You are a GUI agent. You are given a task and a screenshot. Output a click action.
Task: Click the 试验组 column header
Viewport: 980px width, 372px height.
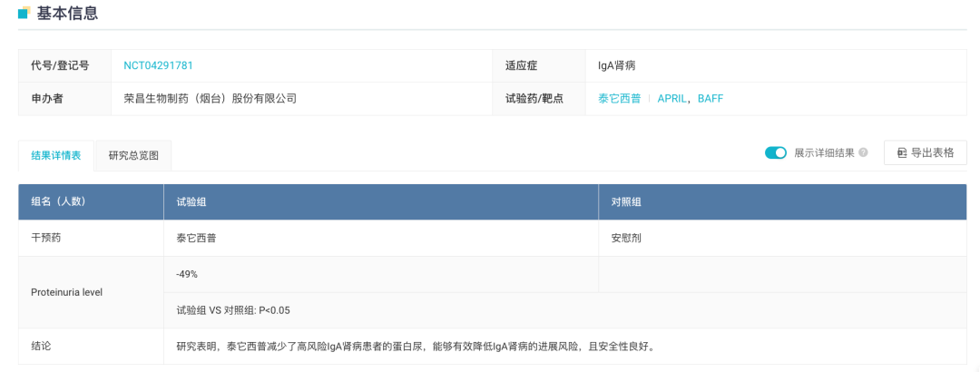[191, 201]
